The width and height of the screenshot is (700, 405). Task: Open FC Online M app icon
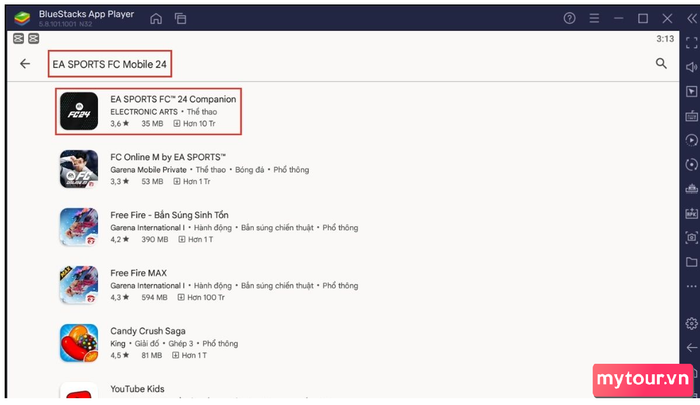point(79,169)
